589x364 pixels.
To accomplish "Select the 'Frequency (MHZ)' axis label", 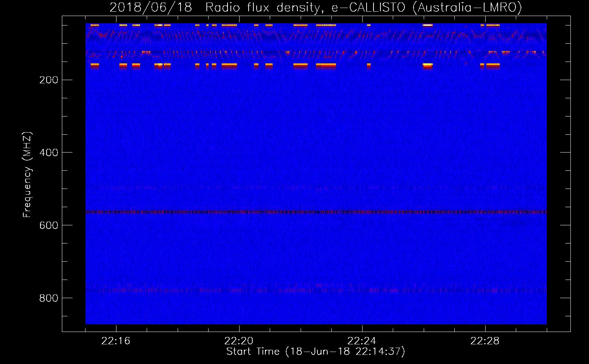I will (x=27, y=175).
